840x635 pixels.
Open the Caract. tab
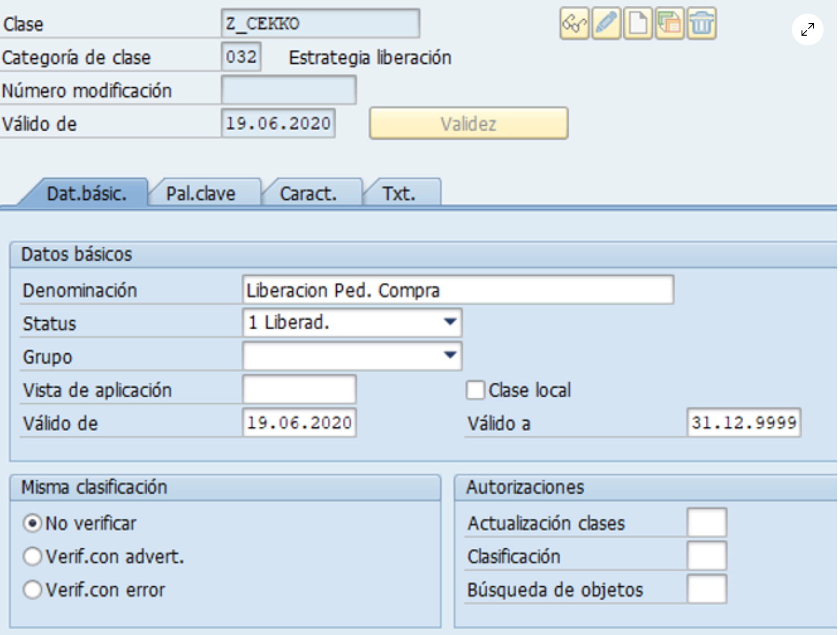pos(308,194)
